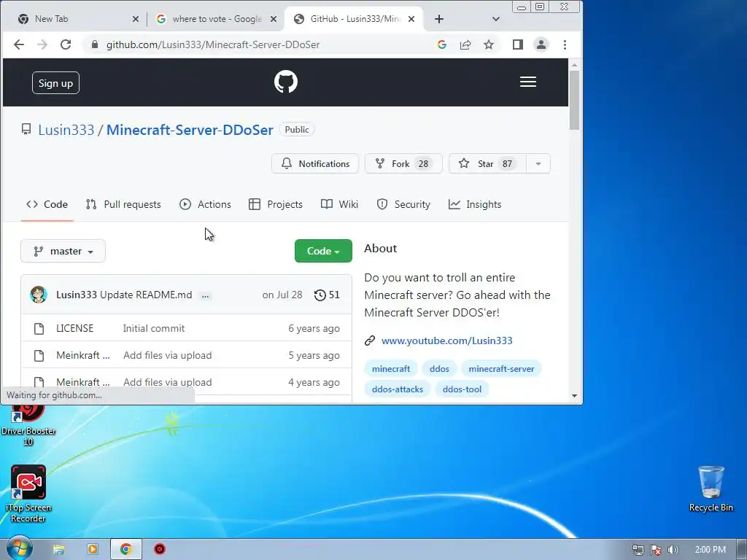Expand the master branch dropdown

[63, 251]
